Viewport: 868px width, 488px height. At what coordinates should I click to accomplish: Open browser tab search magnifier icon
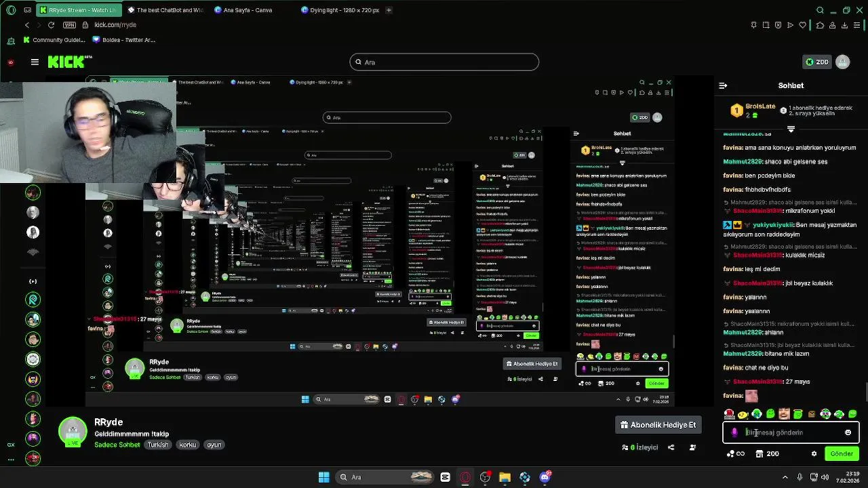coord(820,10)
